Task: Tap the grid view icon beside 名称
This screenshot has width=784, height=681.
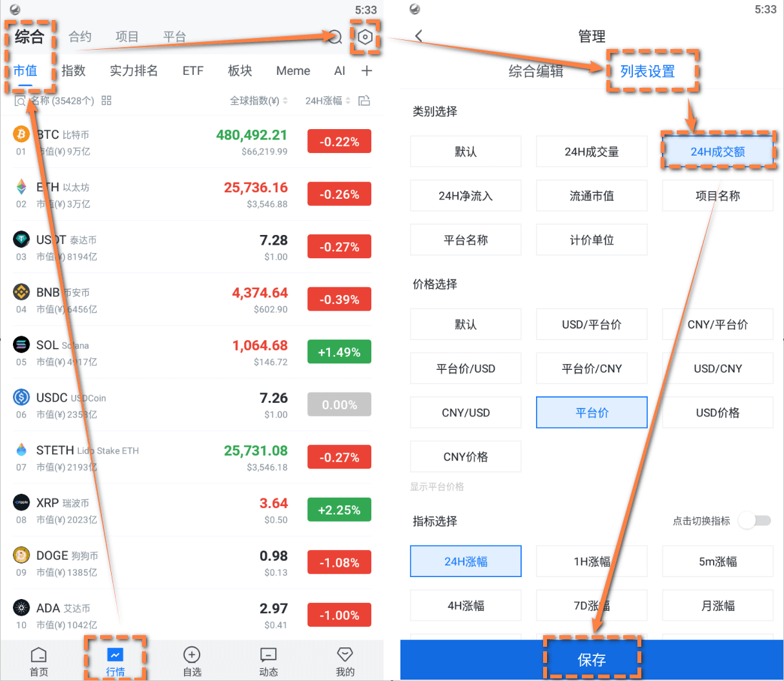Action: tap(107, 101)
